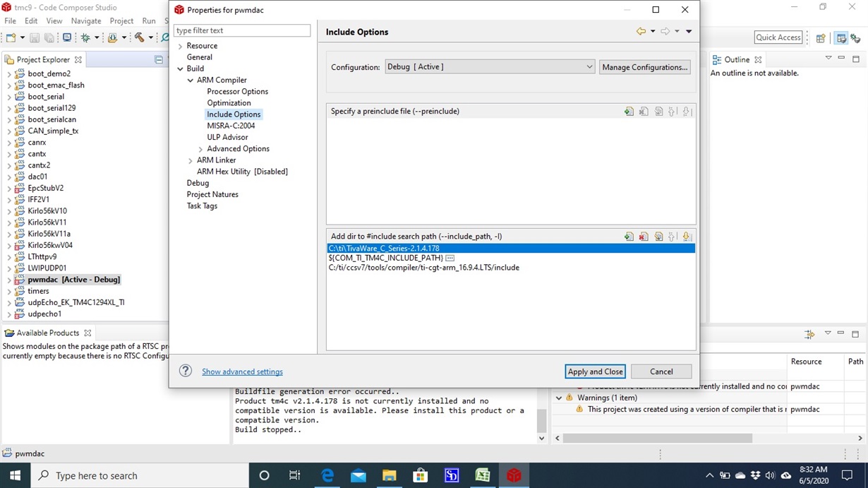The image size is (868, 488).
Task: Click Move Down icon in the preinclude section
Action: coord(687,112)
